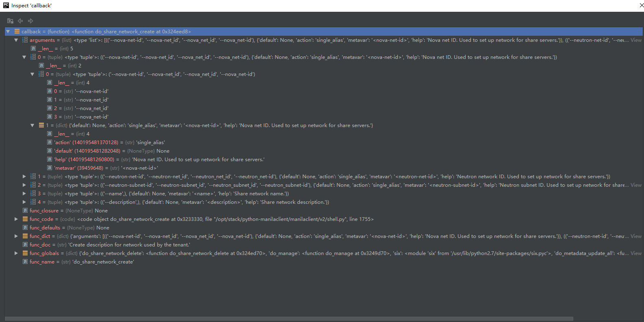This screenshot has width=644, height=322.
Task: Open the View link on the func_dict row
Action: (x=636, y=236)
